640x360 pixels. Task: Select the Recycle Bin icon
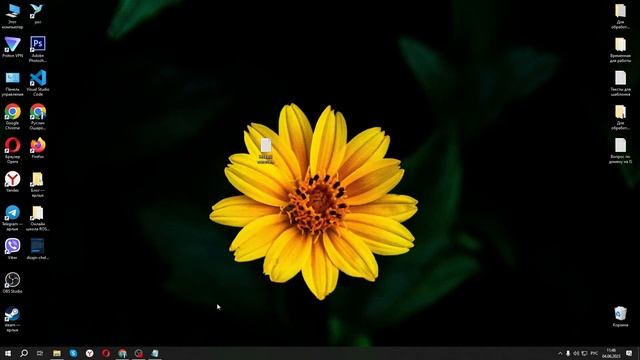point(620,317)
